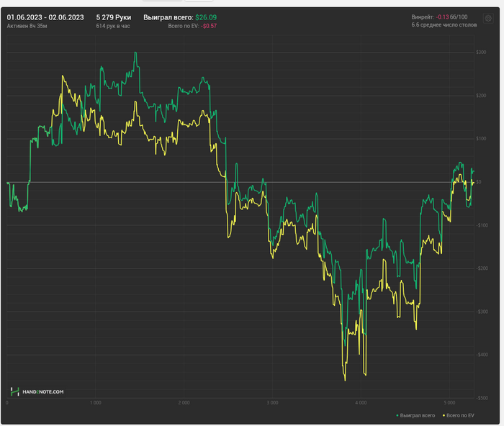Click the $300 y-axis label
Image resolution: width=504 pixels, height=426 pixels.
point(481,53)
